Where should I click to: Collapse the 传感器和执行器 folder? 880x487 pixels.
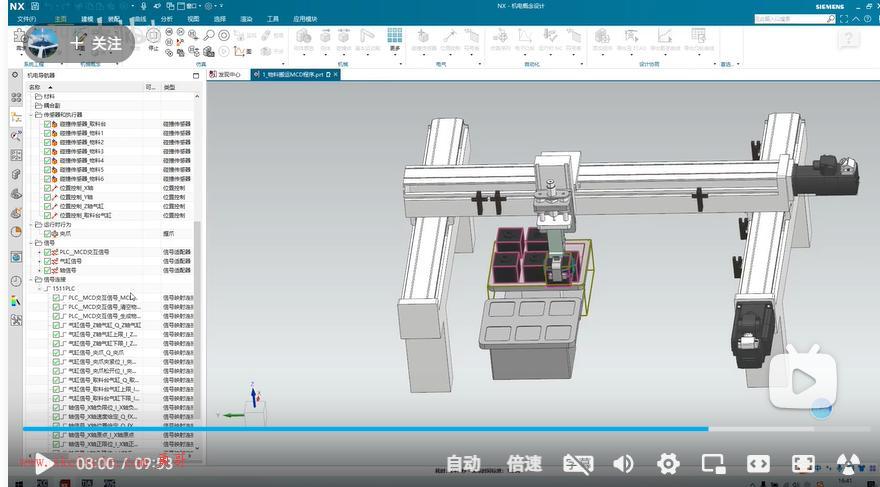32,114
